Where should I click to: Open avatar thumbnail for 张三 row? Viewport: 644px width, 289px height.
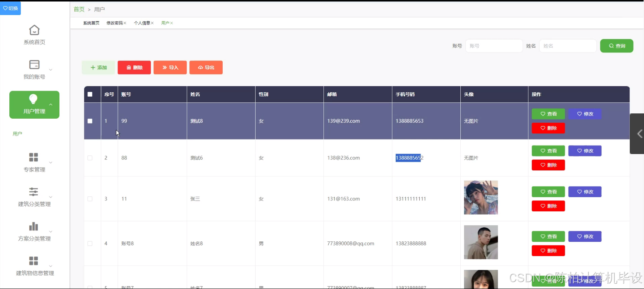[x=481, y=198]
